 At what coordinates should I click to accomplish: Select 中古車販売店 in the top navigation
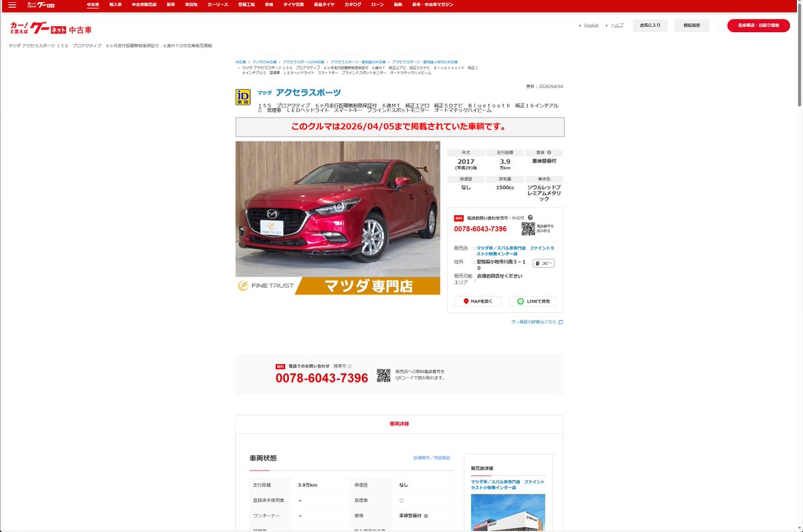144,5
